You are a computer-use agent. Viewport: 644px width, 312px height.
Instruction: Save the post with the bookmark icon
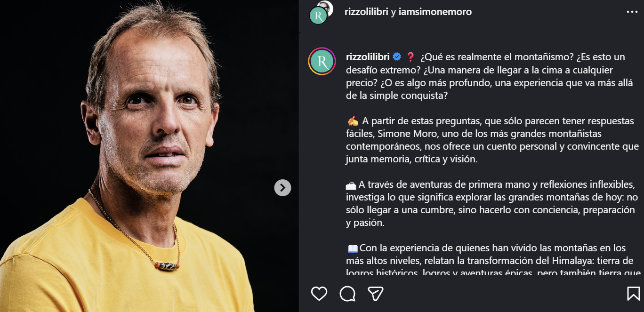point(633,294)
